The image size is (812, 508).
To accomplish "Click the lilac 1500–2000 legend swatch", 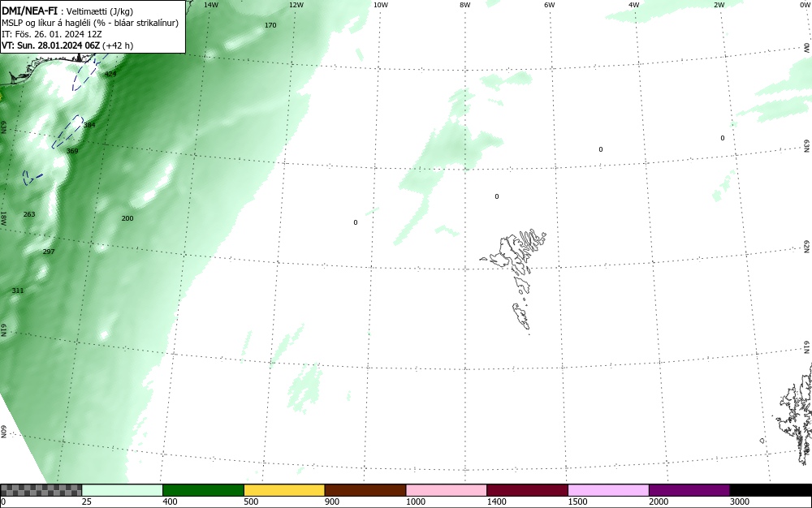I will [608, 490].
